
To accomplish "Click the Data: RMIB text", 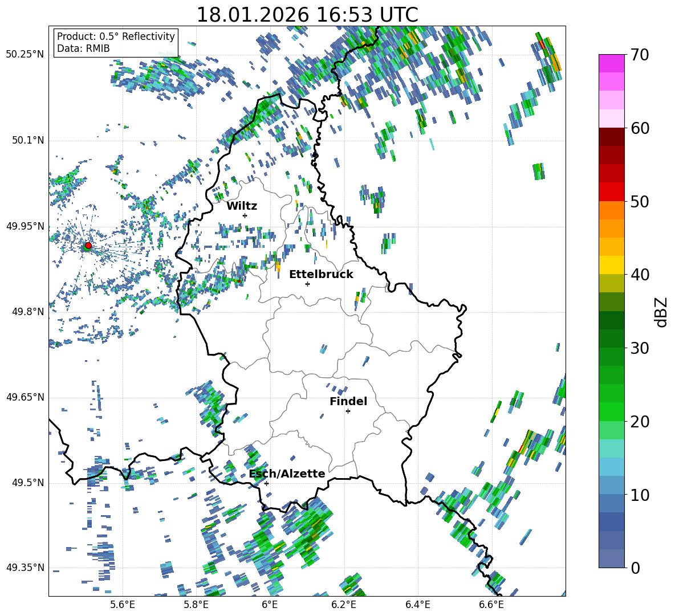I will pyautogui.click(x=83, y=48).
